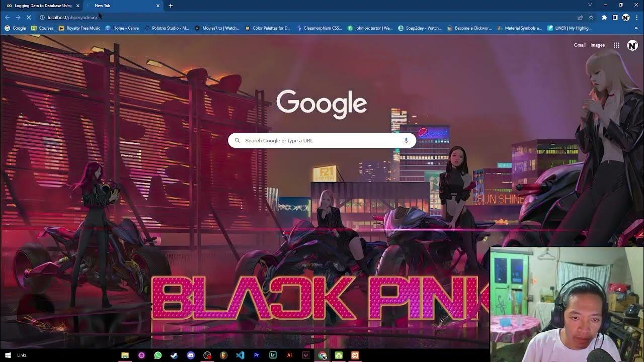Open Google account avatar on page
Image resolution: width=644 pixels, height=362 pixels.
coord(632,45)
